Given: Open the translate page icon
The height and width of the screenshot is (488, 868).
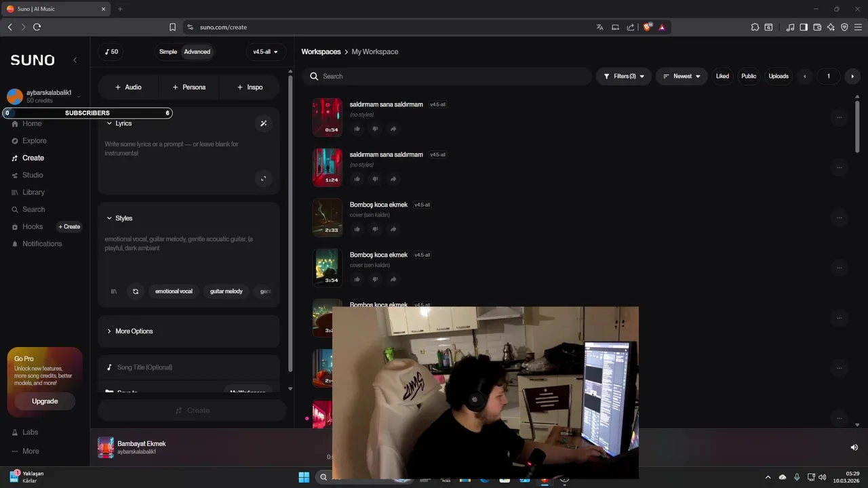Looking at the screenshot, I should click(x=599, y=27).
